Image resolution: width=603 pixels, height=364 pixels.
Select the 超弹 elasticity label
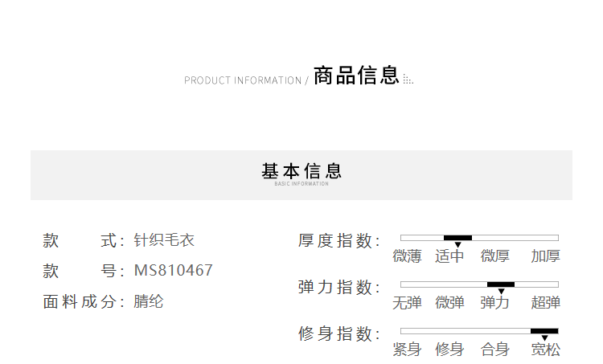pyautogui.click(x=545, y=302)
